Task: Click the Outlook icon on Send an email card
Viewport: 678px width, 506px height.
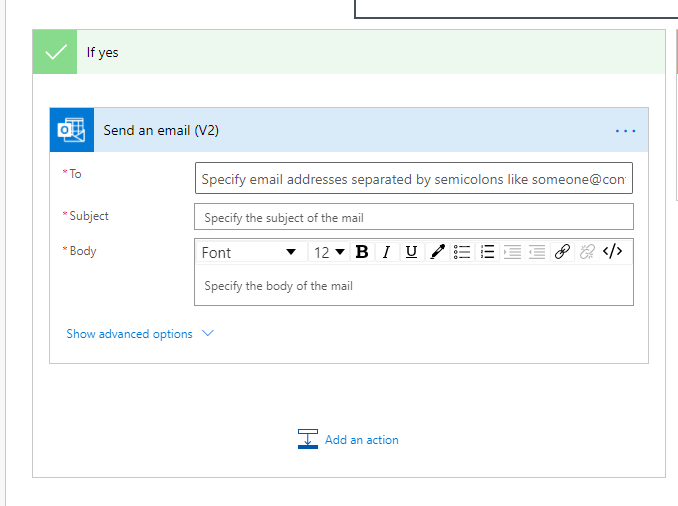Action: pos(72,130)
